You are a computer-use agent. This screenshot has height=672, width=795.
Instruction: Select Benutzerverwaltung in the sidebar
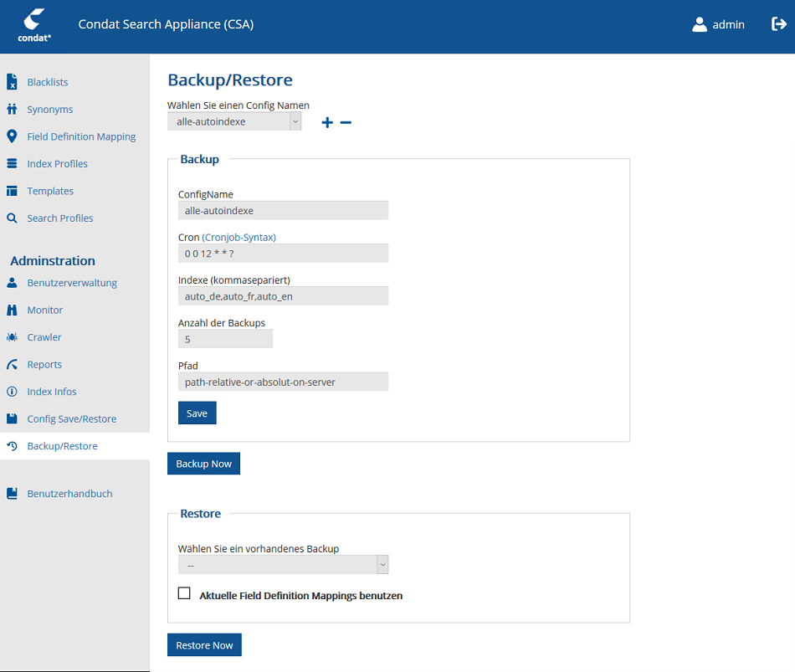72,283
